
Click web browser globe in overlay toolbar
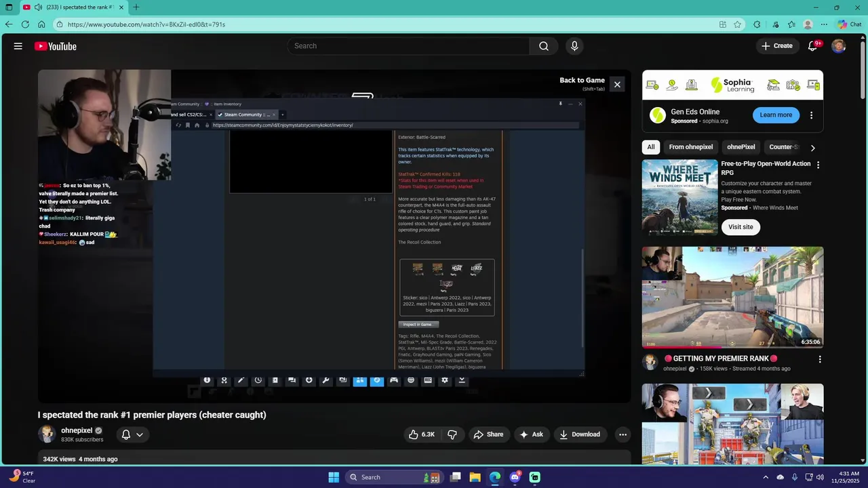(x=410, y=380)
